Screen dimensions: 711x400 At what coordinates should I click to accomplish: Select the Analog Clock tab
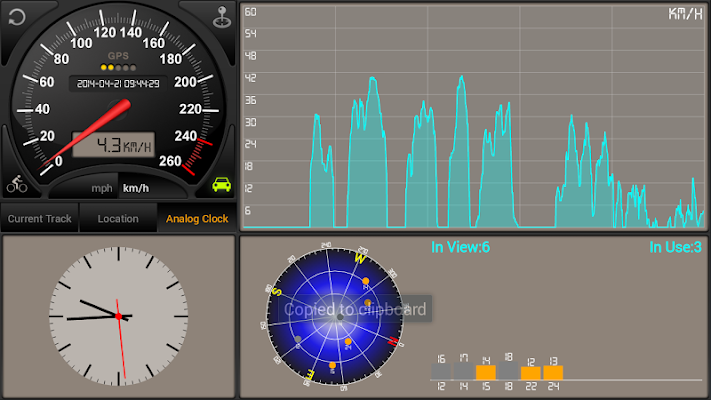(x=197, y=219)
